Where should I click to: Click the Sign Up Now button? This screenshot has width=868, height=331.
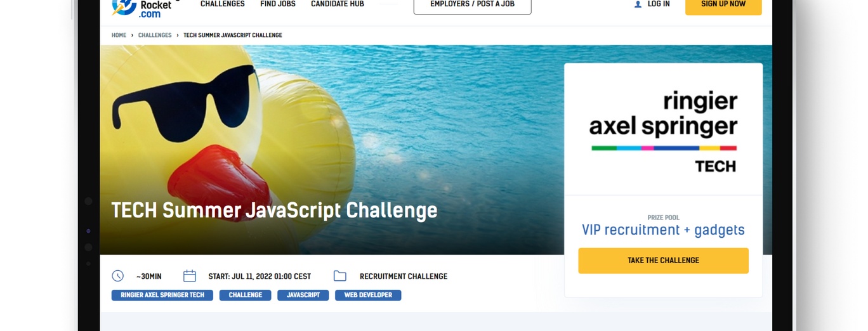point(723,6)
